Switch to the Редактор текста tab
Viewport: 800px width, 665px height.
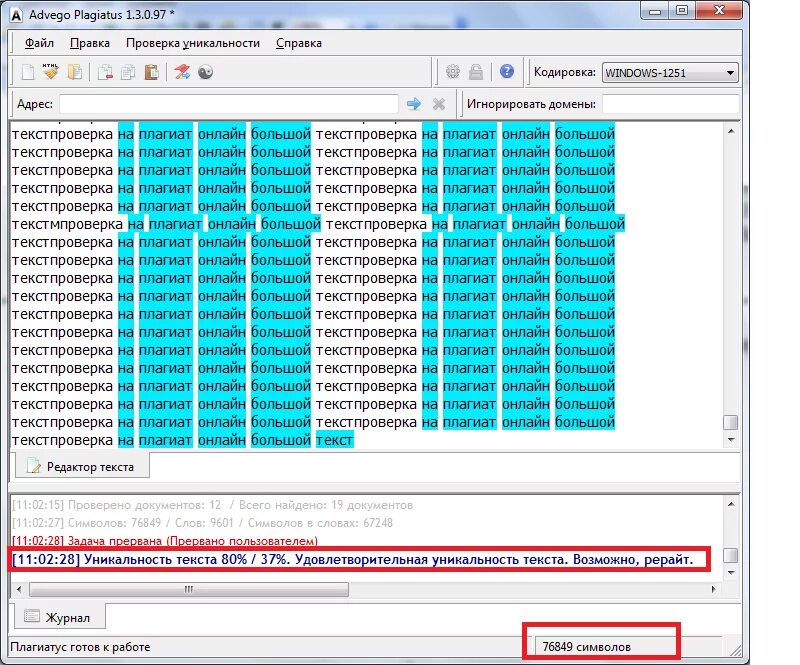click(x=82, y=466)
